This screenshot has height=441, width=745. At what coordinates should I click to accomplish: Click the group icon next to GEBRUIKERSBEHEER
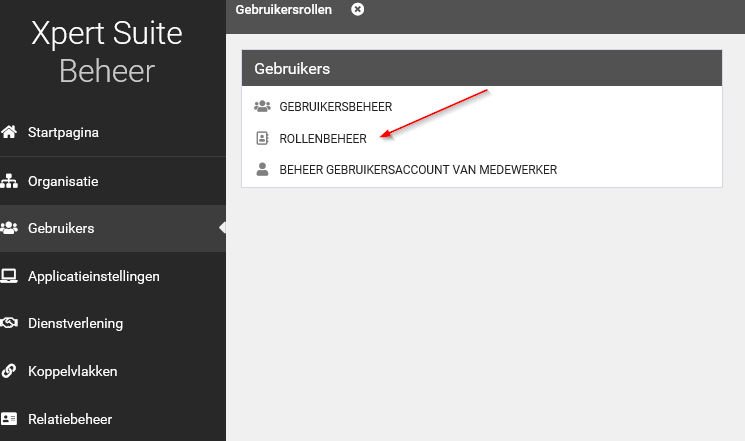(263, 106)
